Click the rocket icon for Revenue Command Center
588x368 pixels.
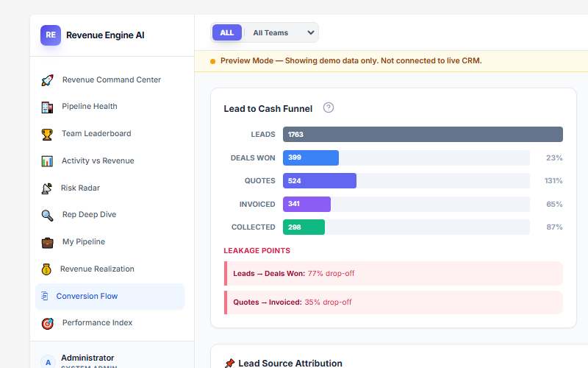click(47, 80)
